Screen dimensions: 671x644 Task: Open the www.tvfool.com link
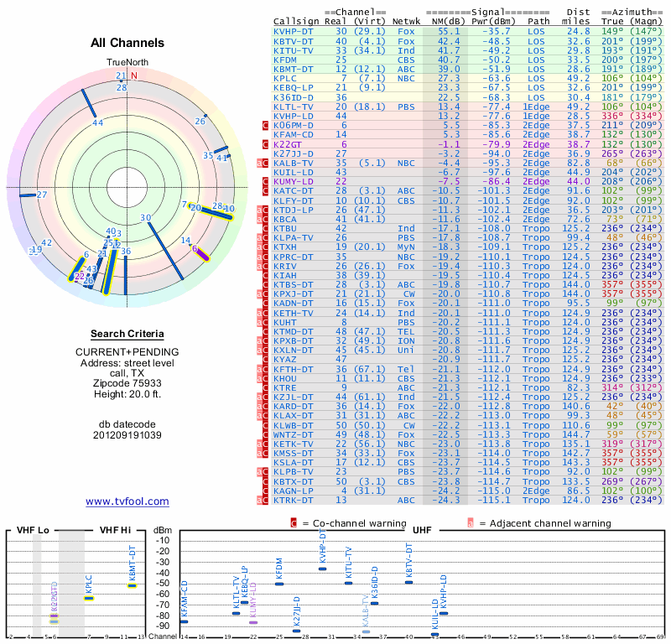coord(127,501)
